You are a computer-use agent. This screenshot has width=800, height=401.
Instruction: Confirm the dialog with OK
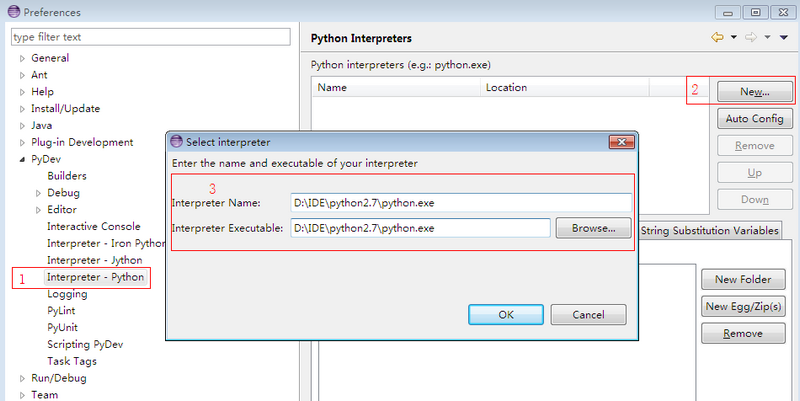pyautogui.click(x=506, y=314)
